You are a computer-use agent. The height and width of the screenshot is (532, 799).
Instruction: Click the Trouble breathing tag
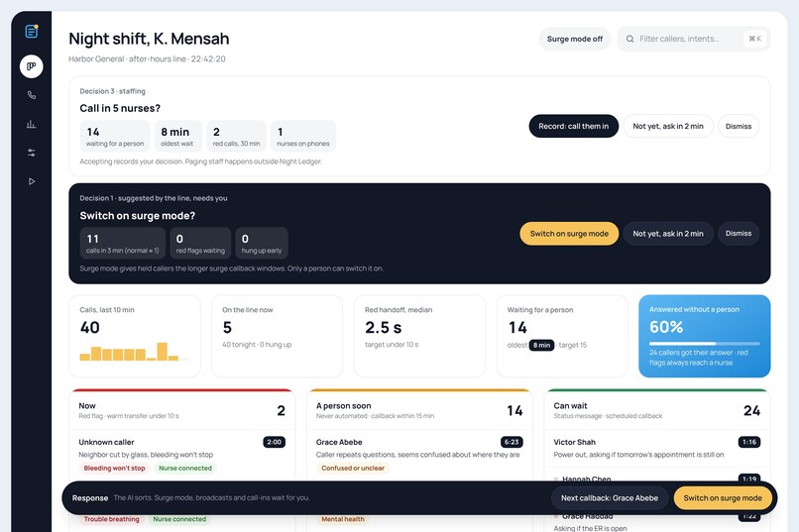112,519
